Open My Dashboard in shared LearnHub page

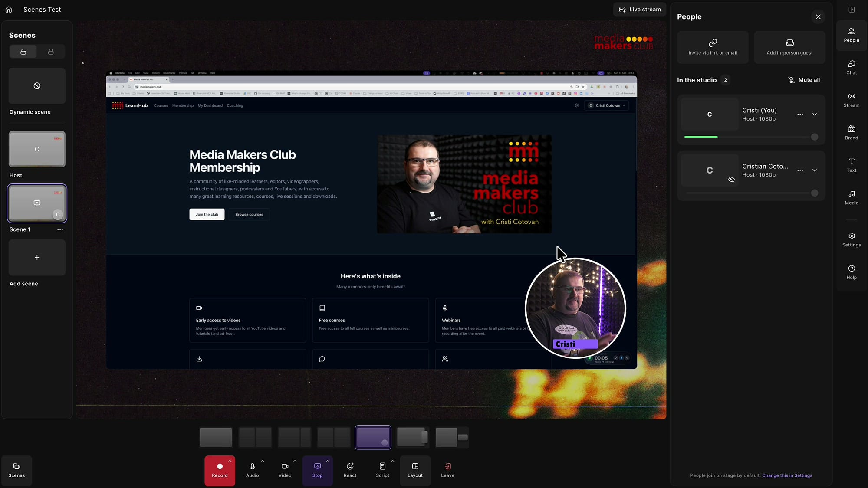click(210, 105)
